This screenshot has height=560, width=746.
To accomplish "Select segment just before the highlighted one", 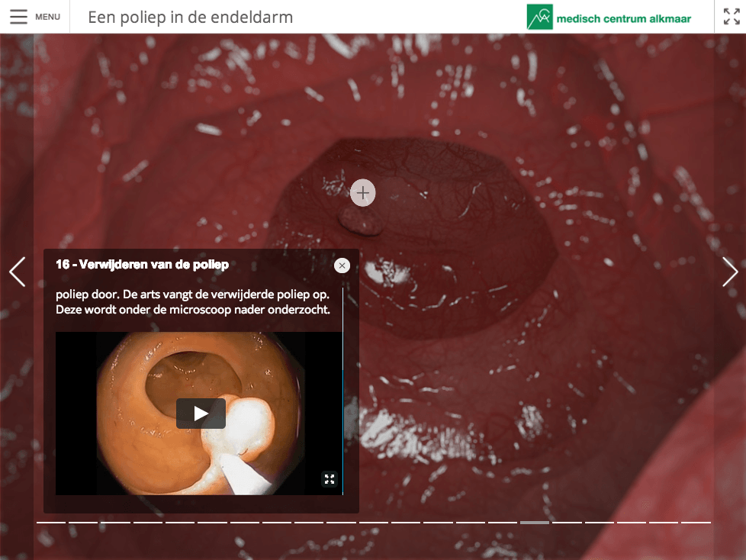I will coord(503,523).
